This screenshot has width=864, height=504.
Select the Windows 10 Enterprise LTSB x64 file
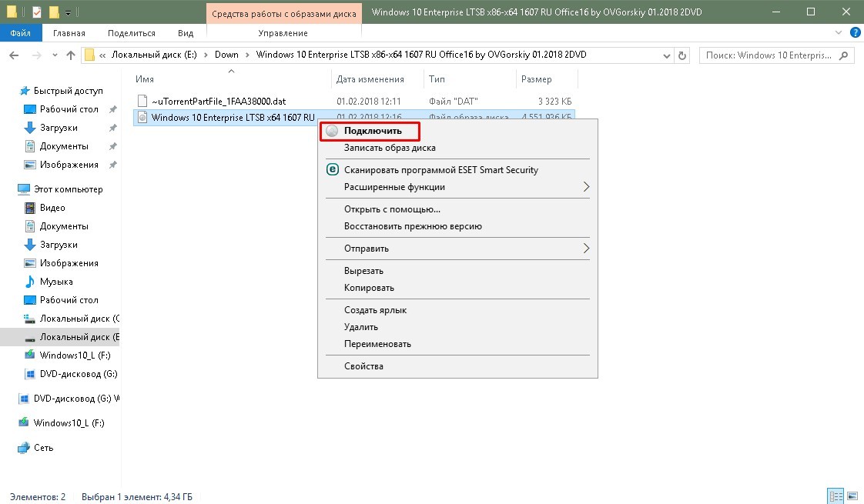(233, 117)
